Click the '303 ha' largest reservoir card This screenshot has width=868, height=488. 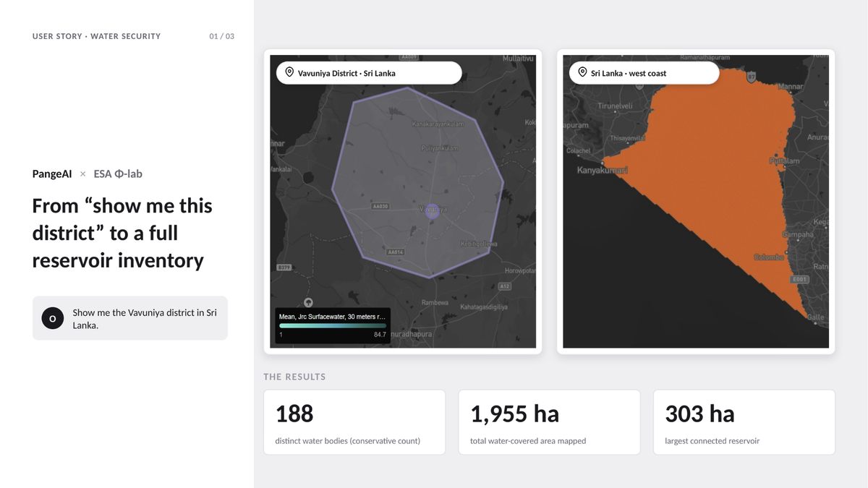coord(744,422)
